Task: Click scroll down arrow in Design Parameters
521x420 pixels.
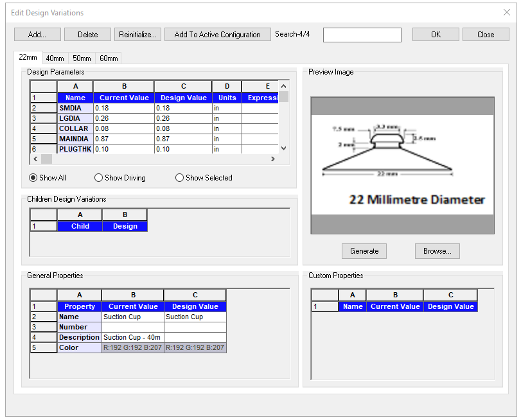Action: pos(283,149)
